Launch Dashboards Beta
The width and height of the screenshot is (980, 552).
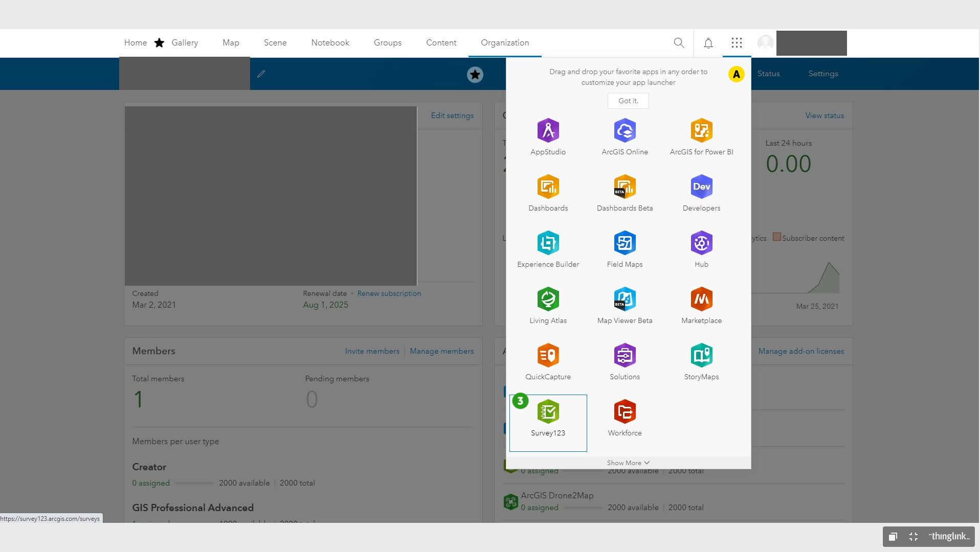(x=625, y=193)
